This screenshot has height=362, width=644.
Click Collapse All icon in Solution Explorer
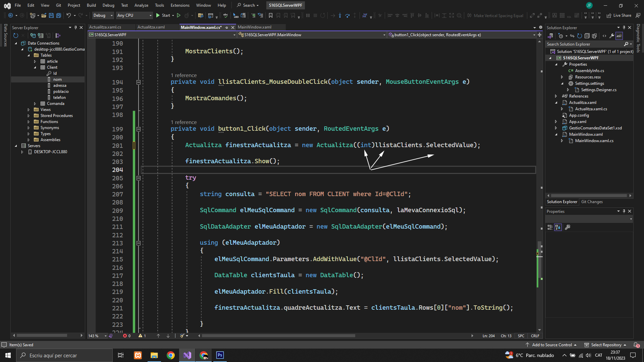pos(587,36)
